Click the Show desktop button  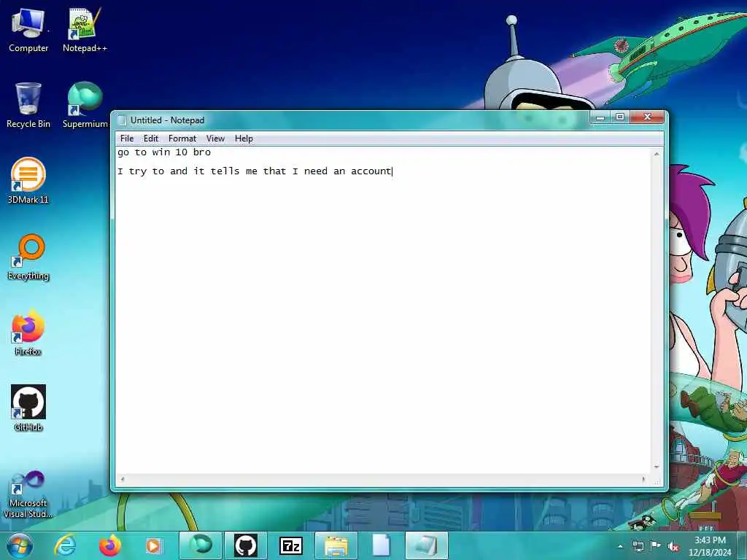(742, 545)
